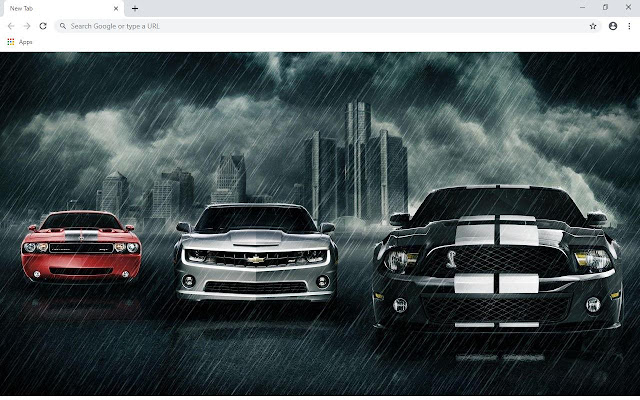This screenshot has width=640, height=400.
Task: Close the New Tab tab
Action: pos(116,8)
